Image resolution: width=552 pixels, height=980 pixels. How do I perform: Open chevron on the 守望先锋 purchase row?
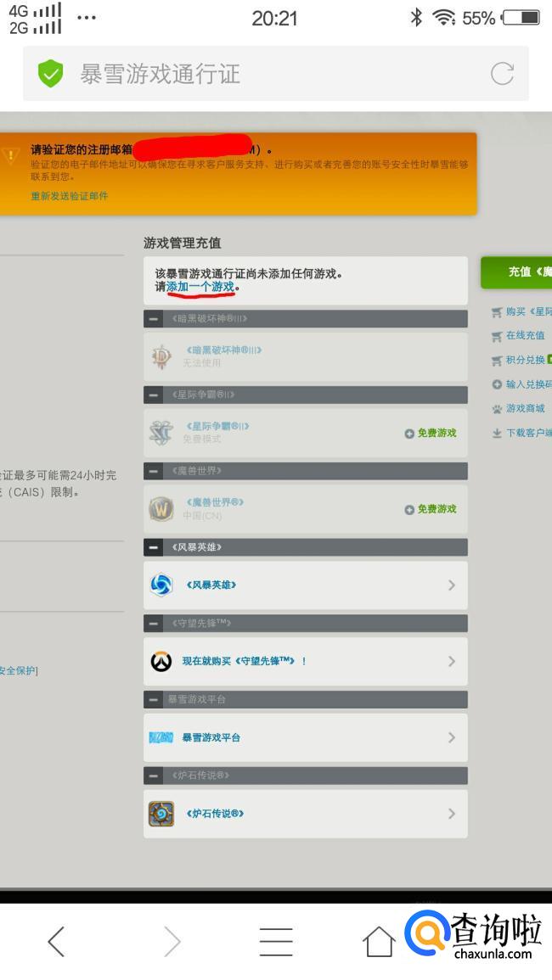452,661
